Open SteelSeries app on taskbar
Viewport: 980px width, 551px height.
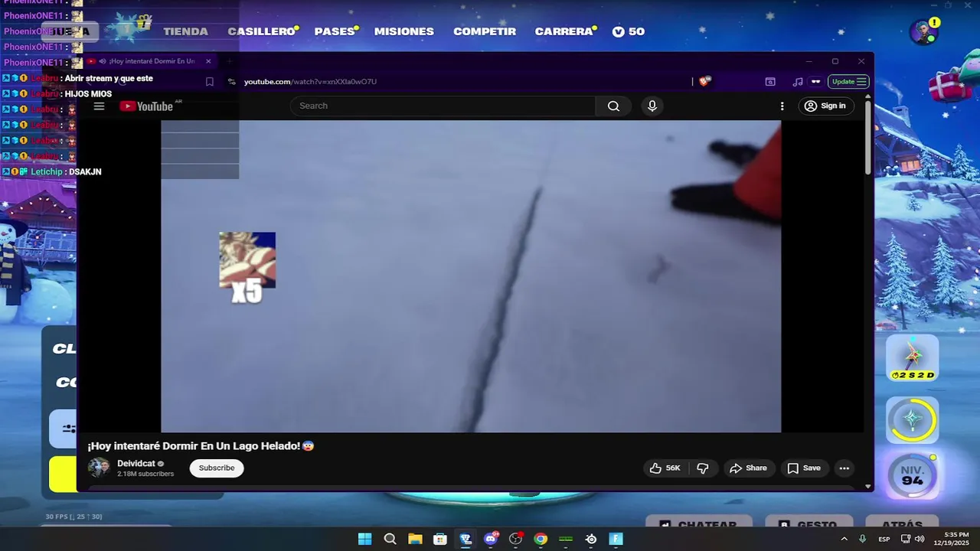point(591,539)
